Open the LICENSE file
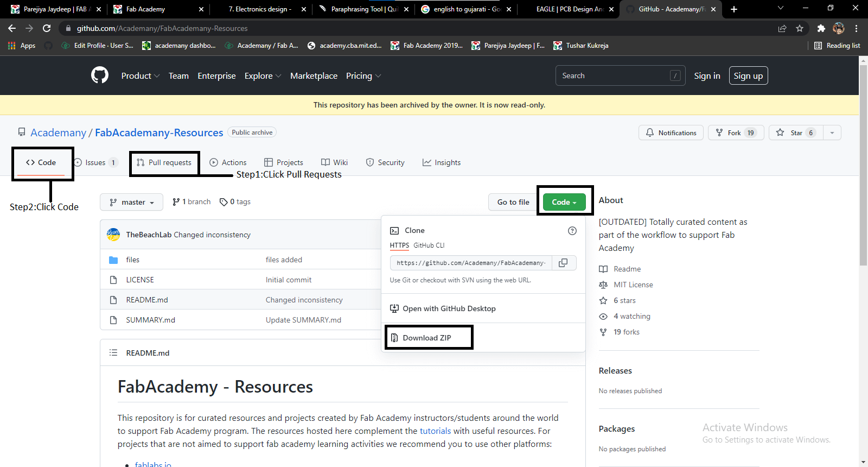Screen dimensions: 868x467 (x=140, y=280)
